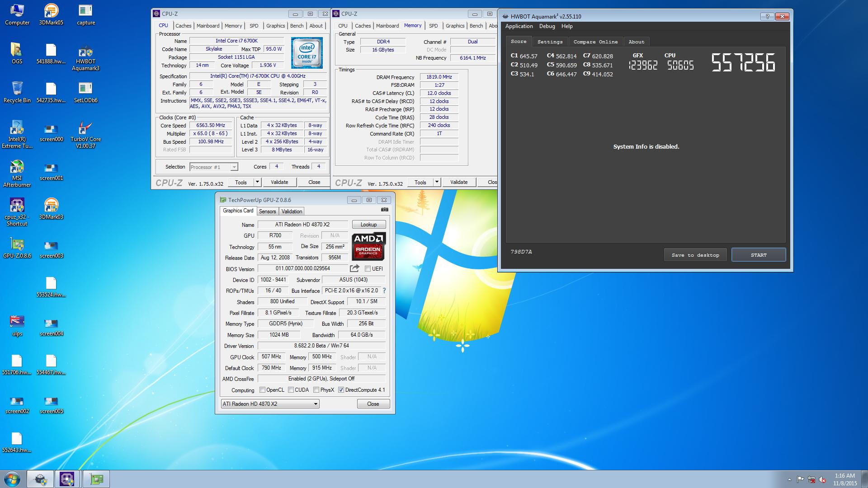Screen dimensions: 868x488
Task: Click GPU-Z screenshot camera icon
Action: (384, 210)
